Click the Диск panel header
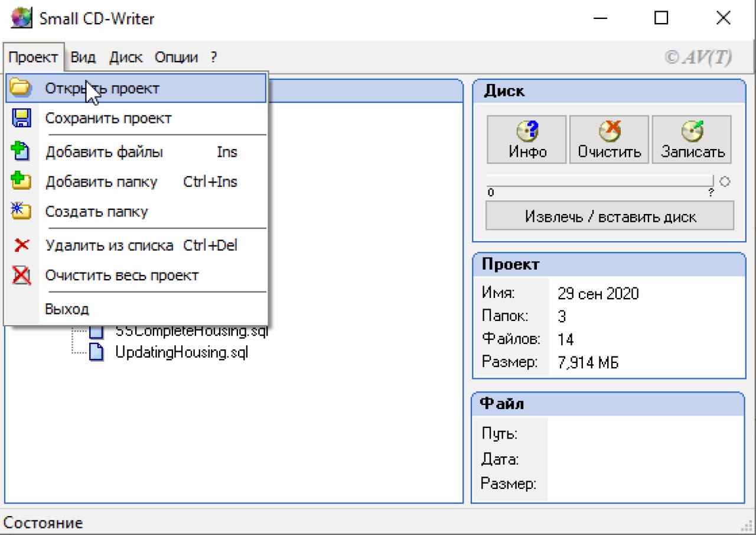This screenshot has width=756, height=535. (x=609, y=91)
